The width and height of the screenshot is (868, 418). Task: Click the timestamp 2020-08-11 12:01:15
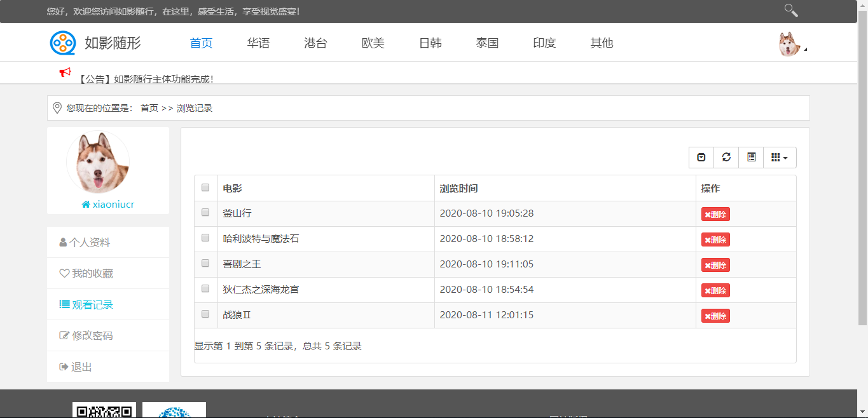486,315
